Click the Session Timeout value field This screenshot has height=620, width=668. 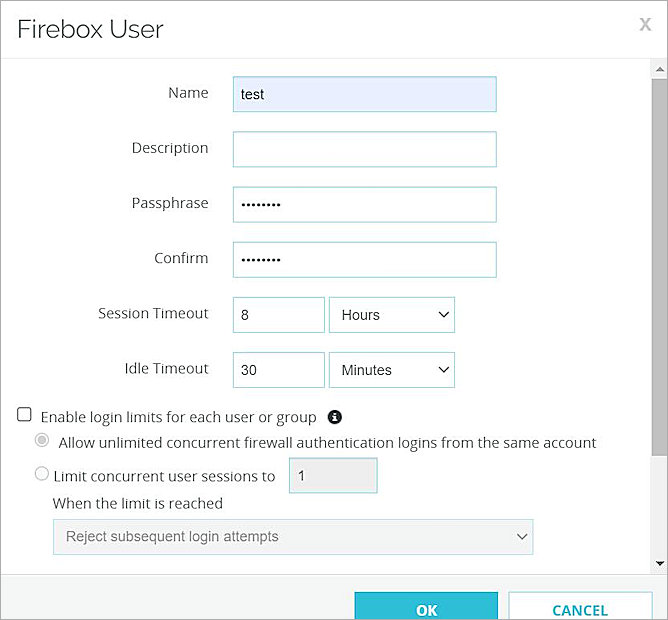(278, 315)
